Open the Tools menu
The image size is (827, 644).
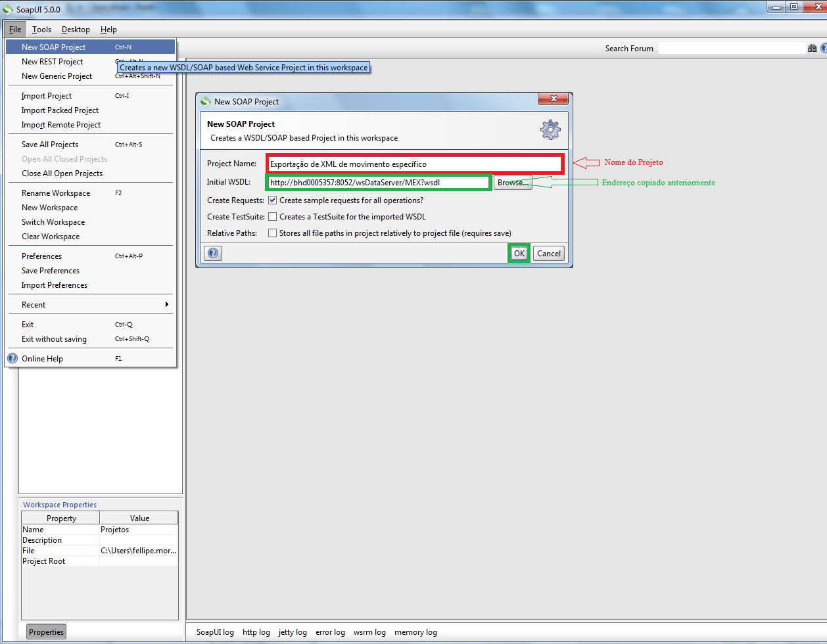pos(41,30)
